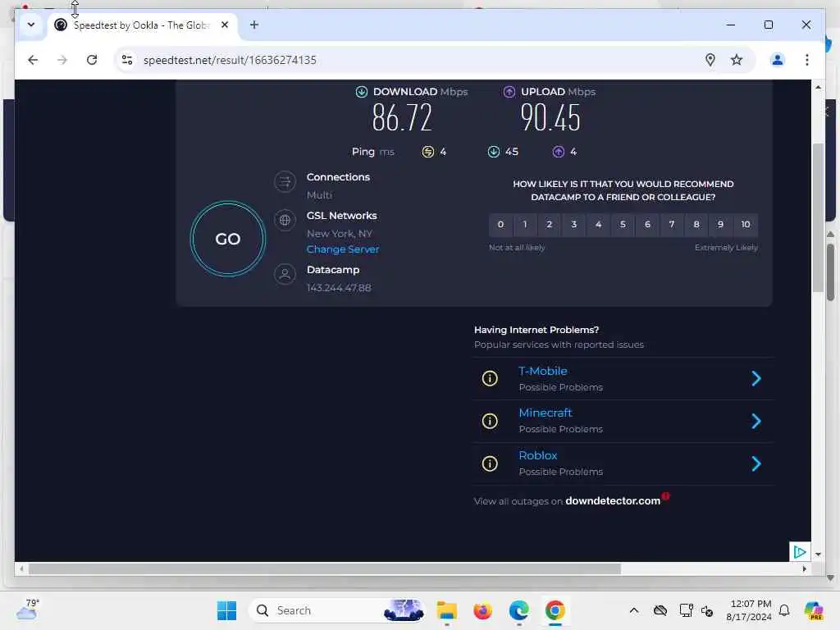Select rating 4 in recommendation survey

(598, 225)
